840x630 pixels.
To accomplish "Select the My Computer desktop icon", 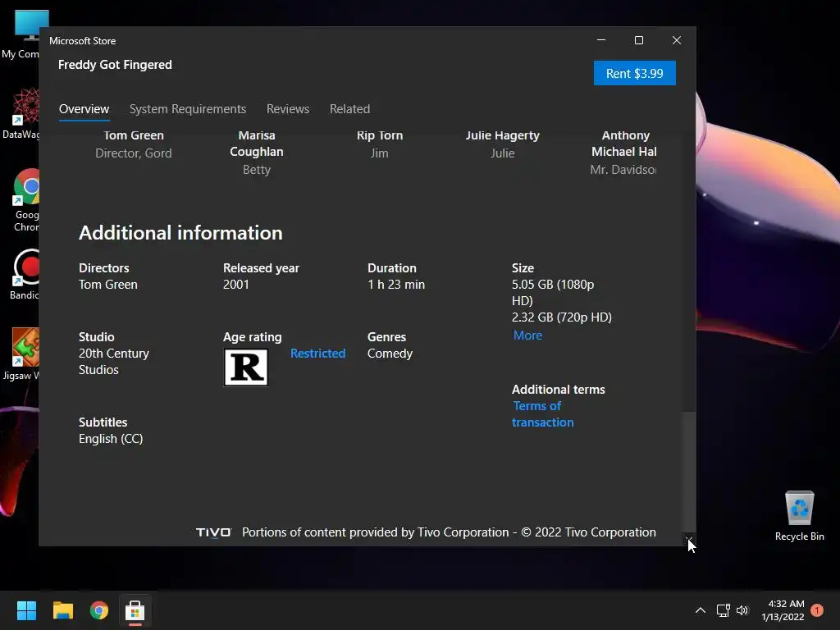I will tap(21, 34).
